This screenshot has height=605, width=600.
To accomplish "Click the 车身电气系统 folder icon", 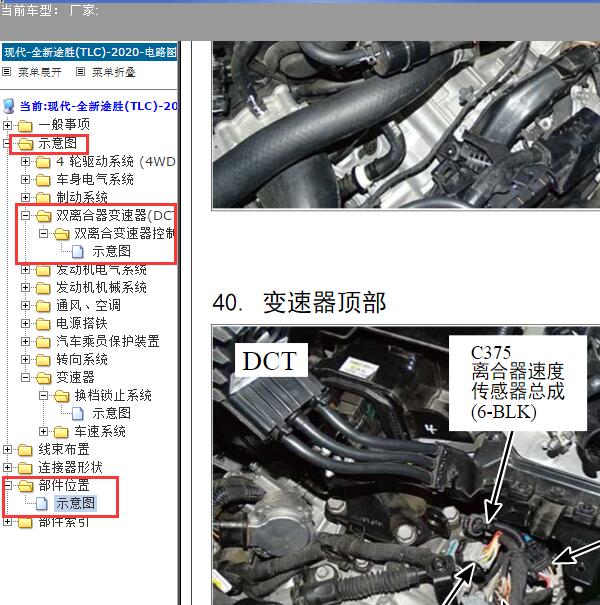I will click(43, 180).
